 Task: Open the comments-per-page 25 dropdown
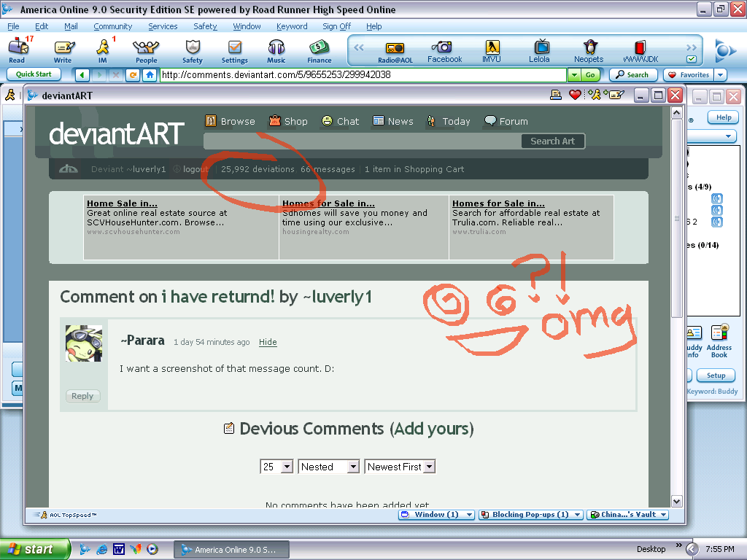click(287, 467)
